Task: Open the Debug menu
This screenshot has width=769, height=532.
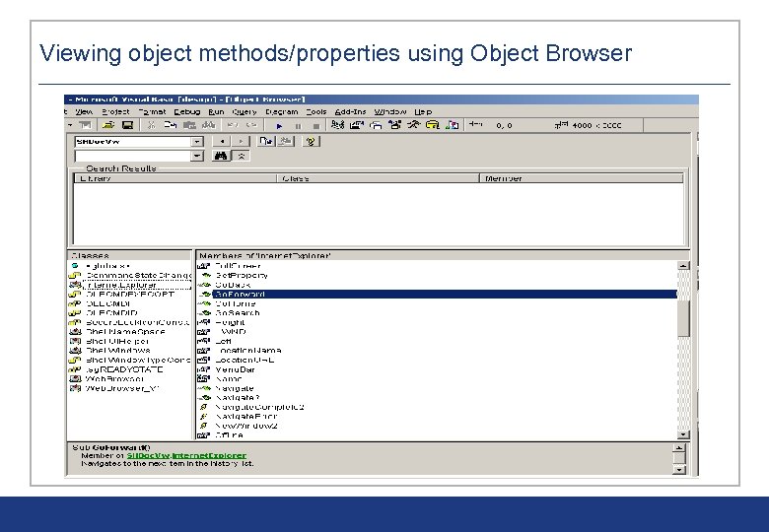Action: (x=187, y=111)
